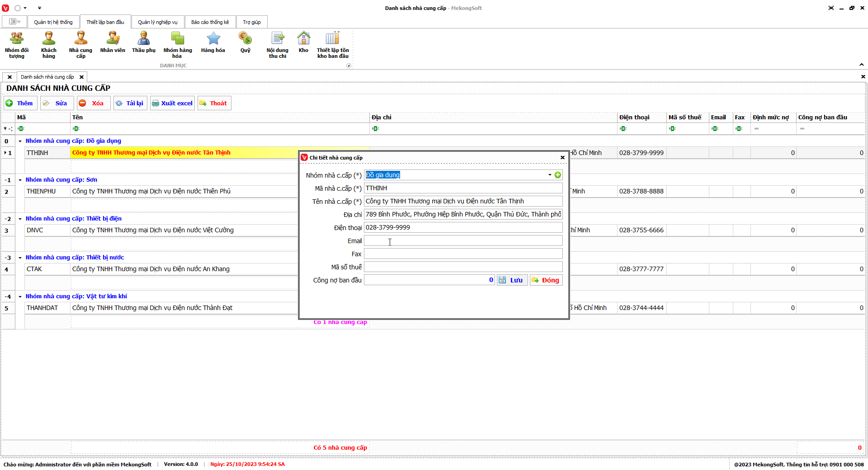Close dialog with Đóng button
The height and width of the screenshot is (470, 868).
point(546,280)
